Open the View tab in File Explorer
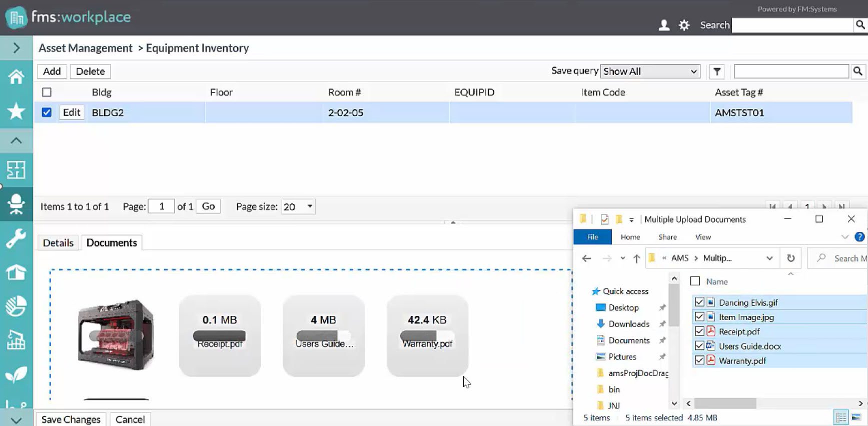The height and width of the screenshot is (426, 868). (702, 237)
